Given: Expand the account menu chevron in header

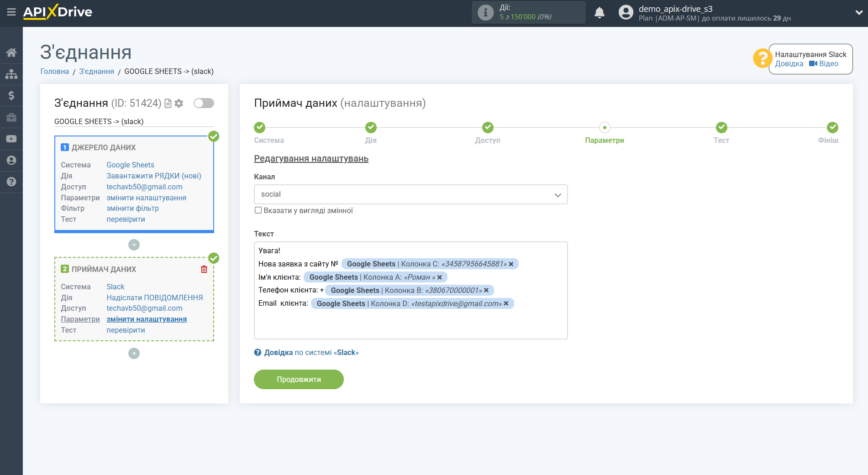Looking at the screenshot, I should (859, 13).
